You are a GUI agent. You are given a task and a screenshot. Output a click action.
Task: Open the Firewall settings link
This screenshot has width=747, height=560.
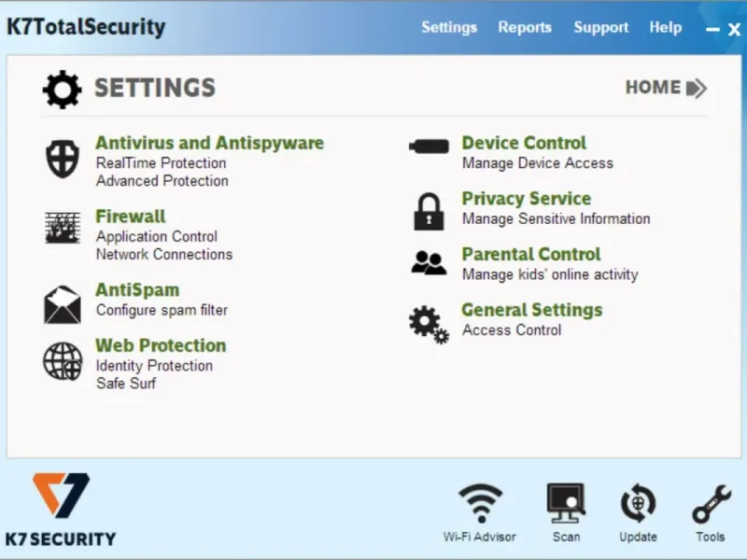click(x=131, y=217)
